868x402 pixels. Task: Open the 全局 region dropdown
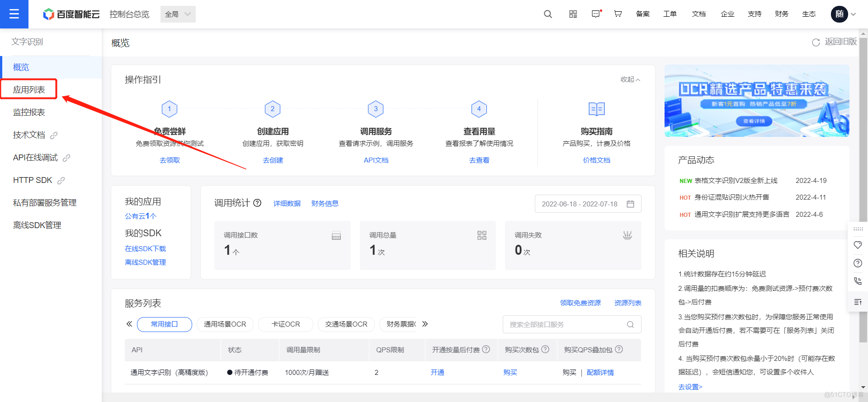178,14
